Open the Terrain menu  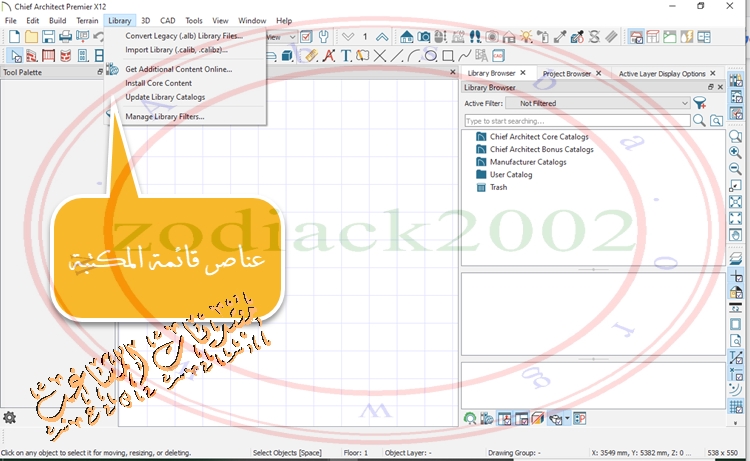pos(87,21)
